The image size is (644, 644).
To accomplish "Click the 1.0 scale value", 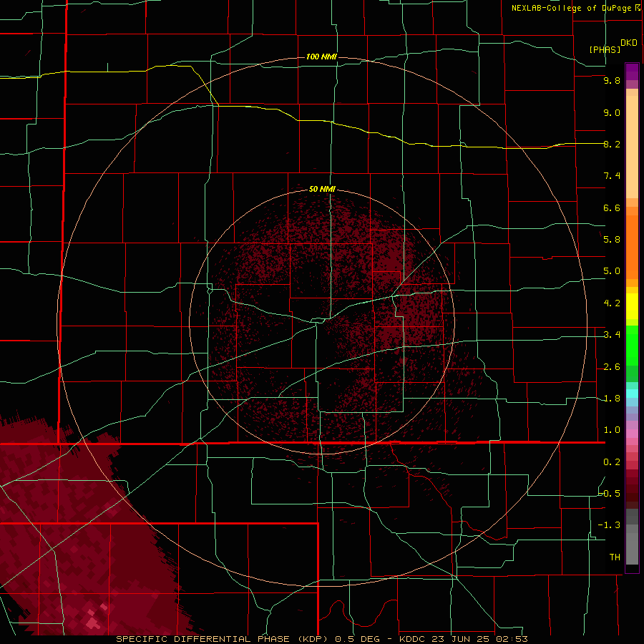I will pos(612,430).
